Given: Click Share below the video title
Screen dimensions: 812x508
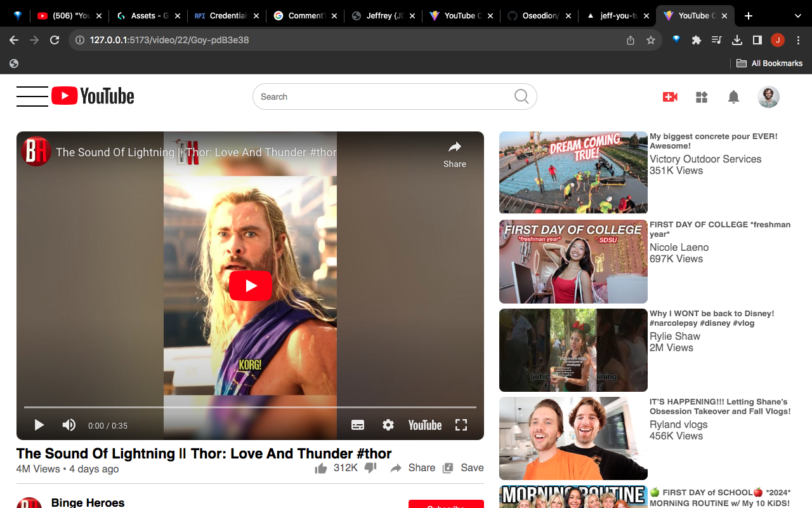Looking at the screenshot, I should click(x=412, y=468).
